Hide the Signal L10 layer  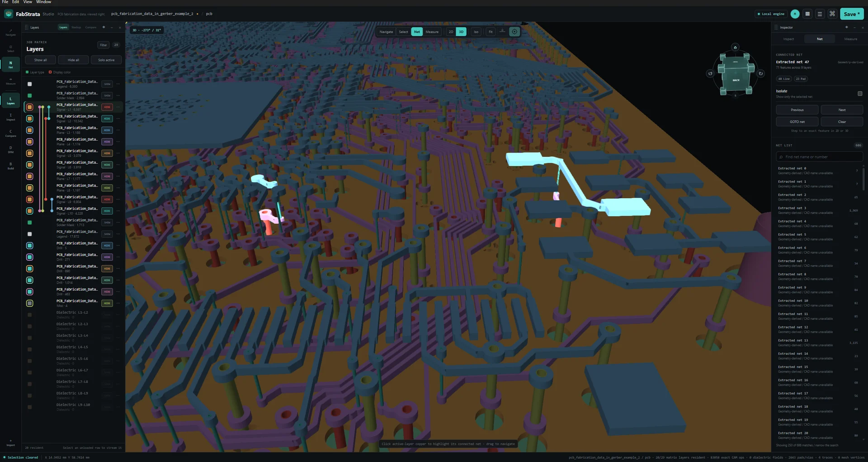point(107,211)
